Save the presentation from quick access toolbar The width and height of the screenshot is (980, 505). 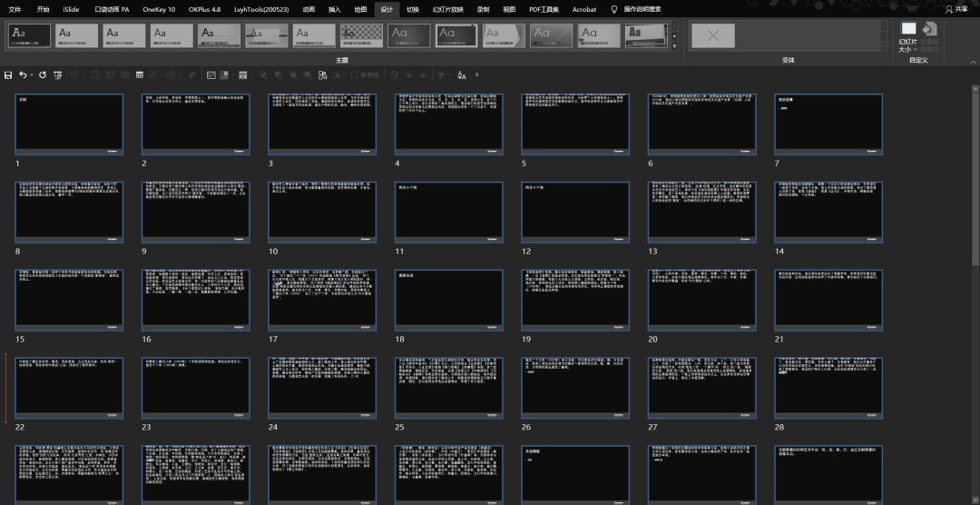(x=8, y=75)
